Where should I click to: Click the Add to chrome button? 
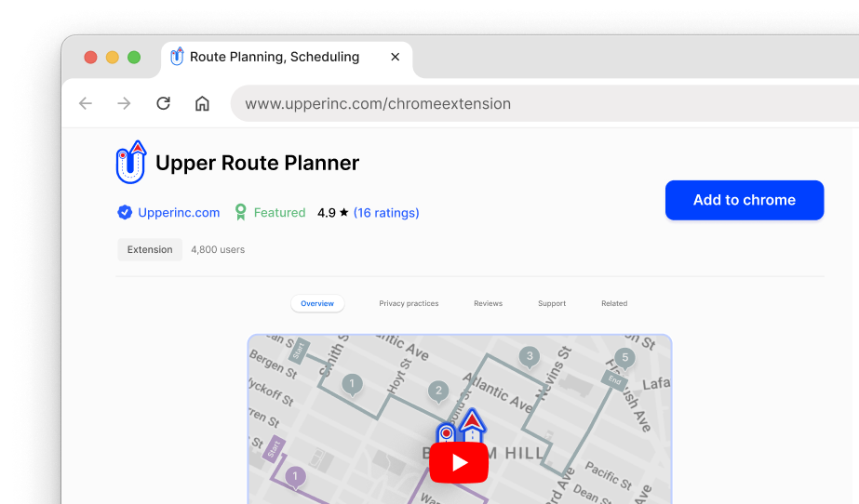click(x=745, y=200)
